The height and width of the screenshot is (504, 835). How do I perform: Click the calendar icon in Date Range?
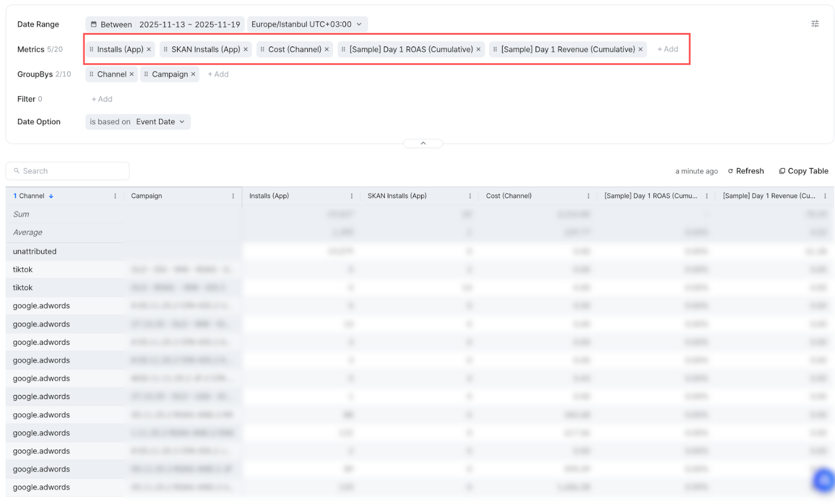click(94, 25)
